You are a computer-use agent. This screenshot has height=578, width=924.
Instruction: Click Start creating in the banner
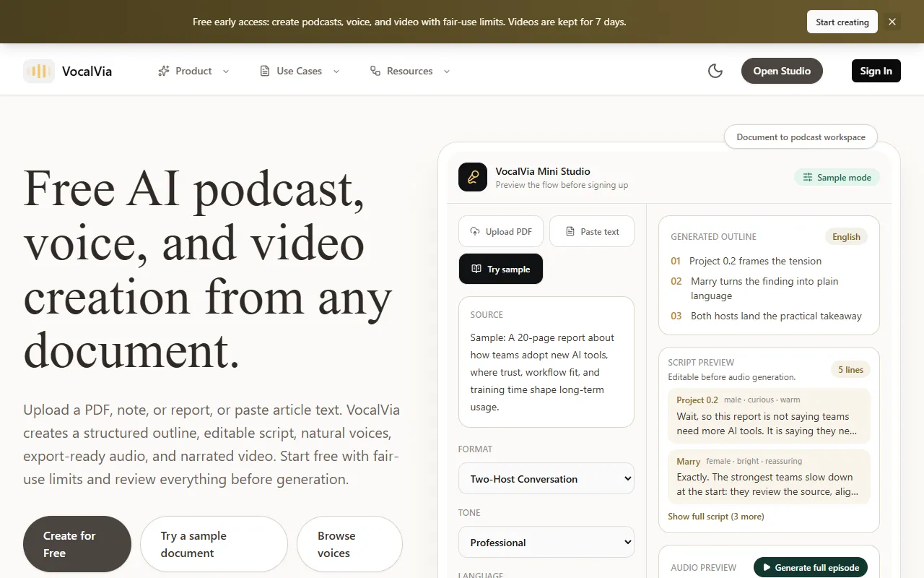[x=842, y=22]
